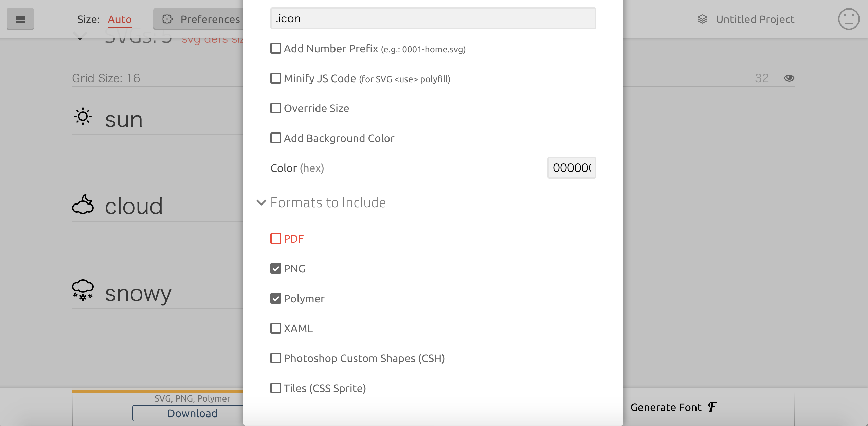Enable the PDF format checkbox
868x426 pixels.
pos(276,238)
